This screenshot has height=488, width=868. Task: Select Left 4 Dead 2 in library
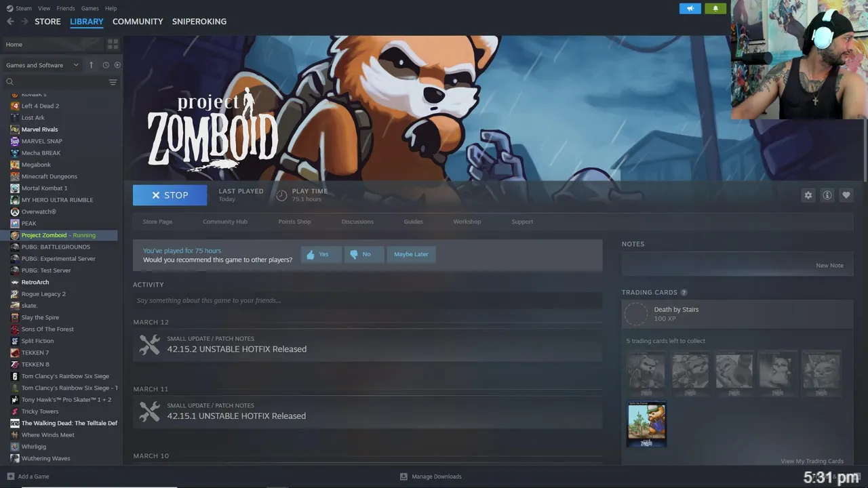pos(40,106)
